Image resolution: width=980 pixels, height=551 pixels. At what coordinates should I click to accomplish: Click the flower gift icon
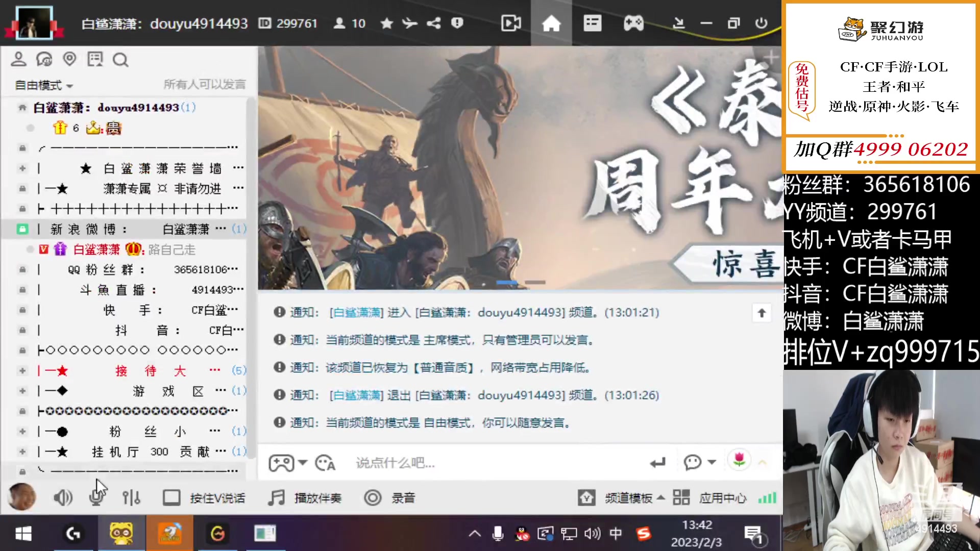click(x=739, y=460)
